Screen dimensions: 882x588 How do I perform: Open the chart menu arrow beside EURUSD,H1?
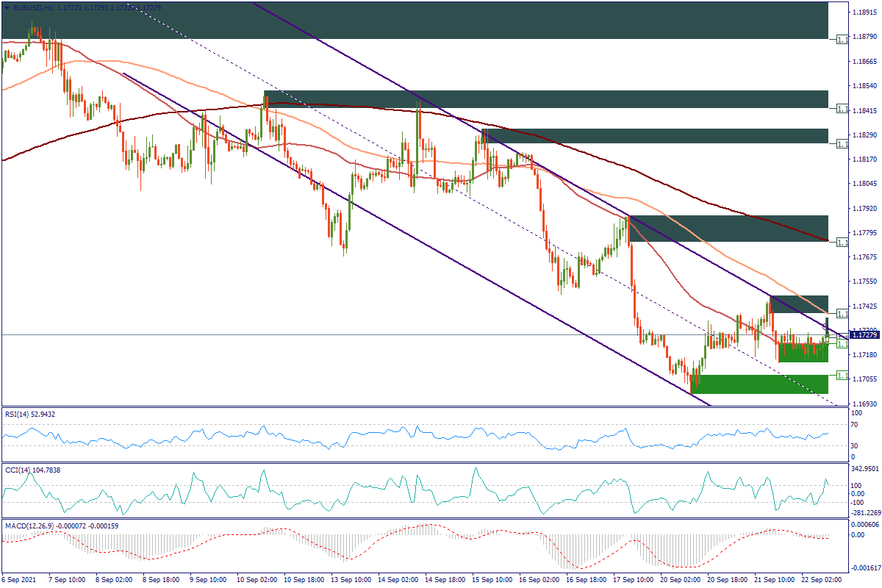click(x=7, y=7)
